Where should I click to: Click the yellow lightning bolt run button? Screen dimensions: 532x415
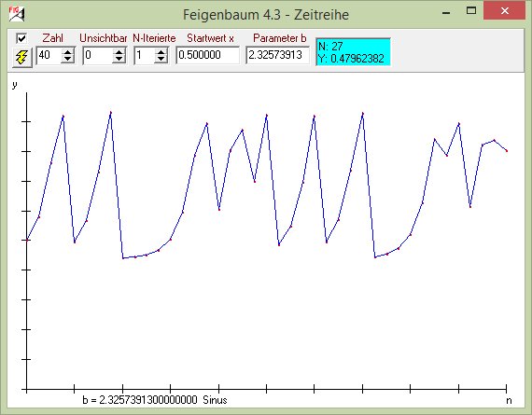coord(22,57)
